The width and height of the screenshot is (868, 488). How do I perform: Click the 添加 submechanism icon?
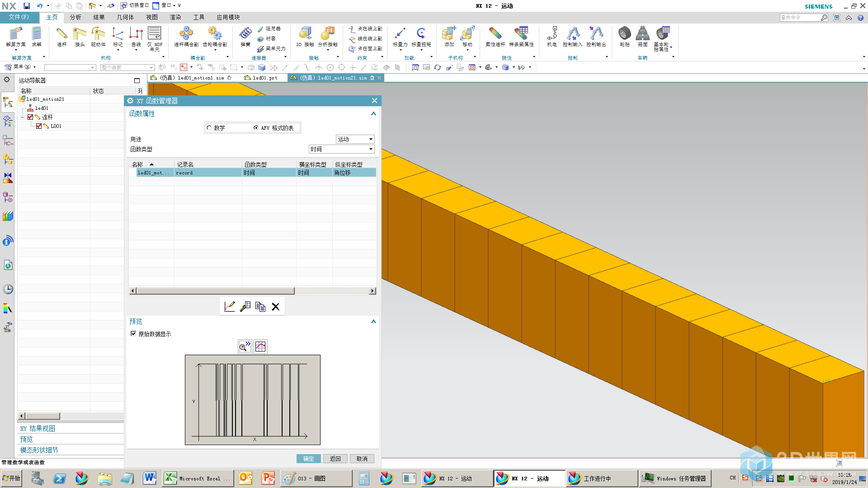click(x=449, y=36)
